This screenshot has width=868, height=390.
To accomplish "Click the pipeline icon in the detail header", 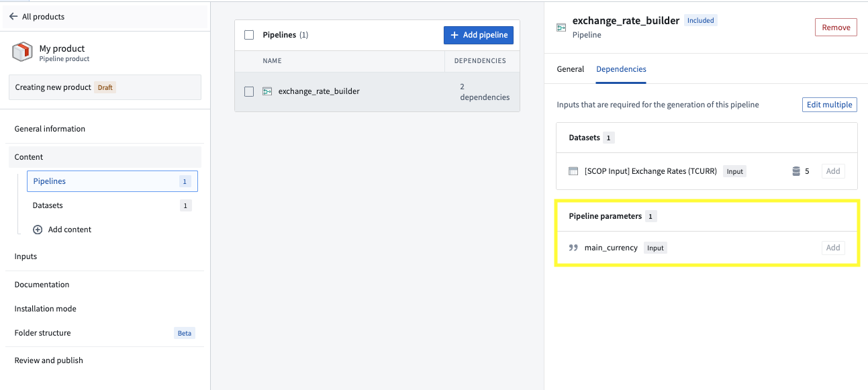I will click(561, 28).
